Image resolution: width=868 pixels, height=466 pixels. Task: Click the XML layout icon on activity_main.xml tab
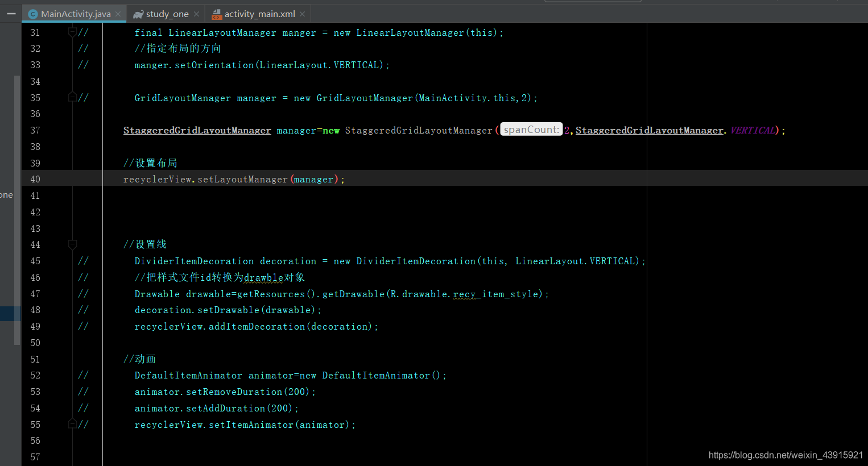[x=217, y=14]
